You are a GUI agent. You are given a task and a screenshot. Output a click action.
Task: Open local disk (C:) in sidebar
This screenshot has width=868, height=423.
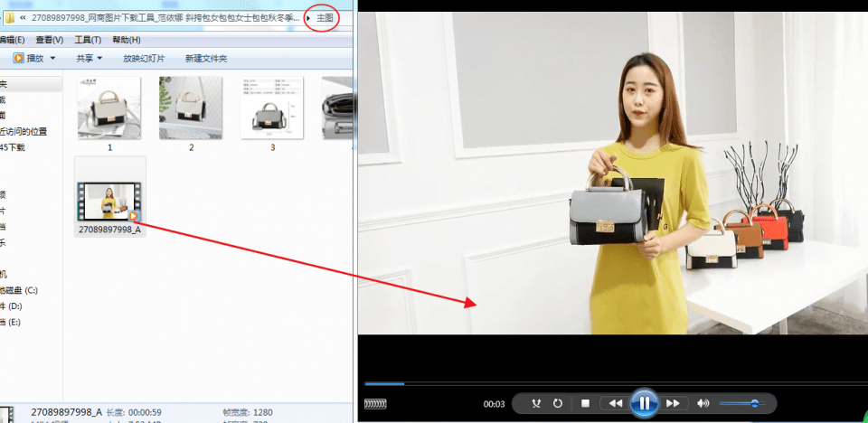tap(19, 290)
